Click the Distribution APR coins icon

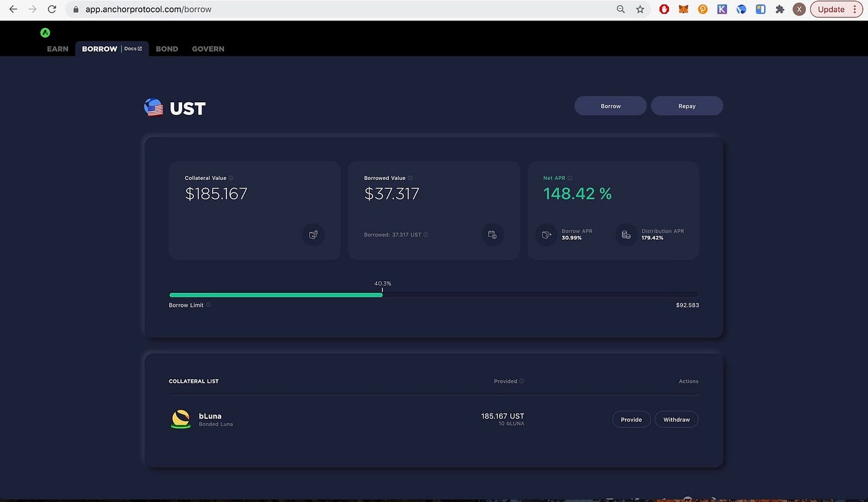click(626, 235)
